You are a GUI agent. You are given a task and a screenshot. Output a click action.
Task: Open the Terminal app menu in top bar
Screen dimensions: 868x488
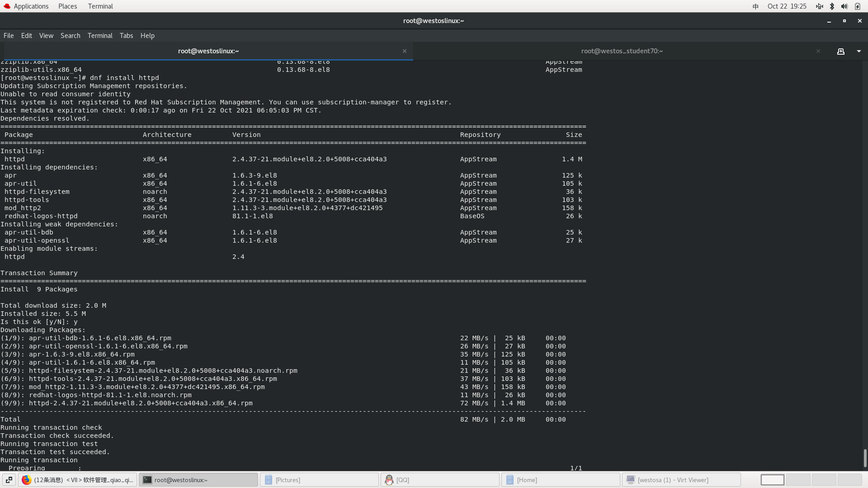tap(100, 6)
